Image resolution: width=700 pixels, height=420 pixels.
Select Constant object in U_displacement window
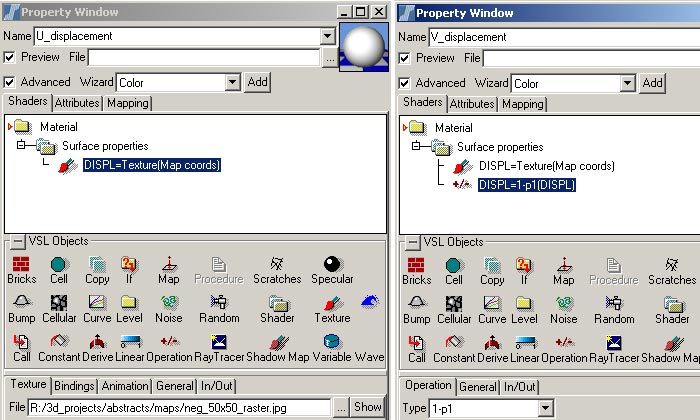click(59, 349)
